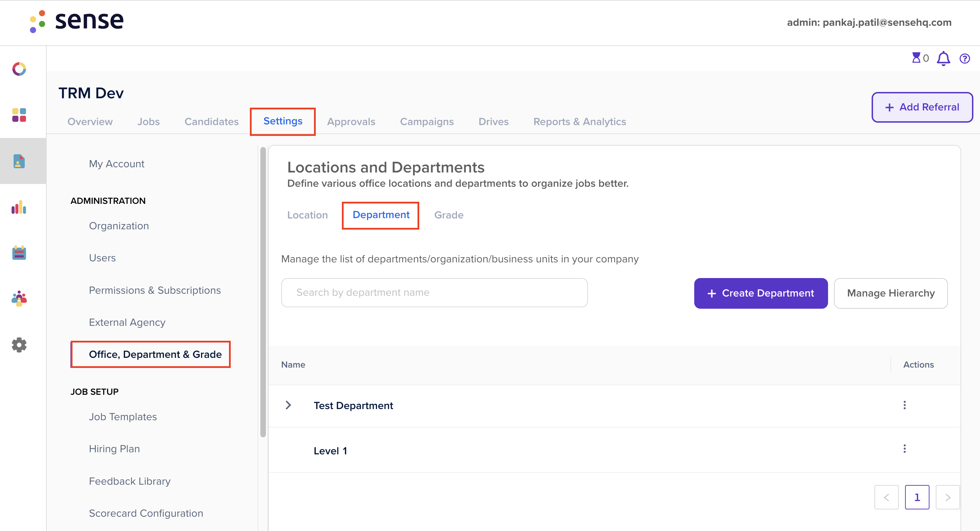Switch to the Overview tab
The image size is (980, 531).
(x=90, y=122)
